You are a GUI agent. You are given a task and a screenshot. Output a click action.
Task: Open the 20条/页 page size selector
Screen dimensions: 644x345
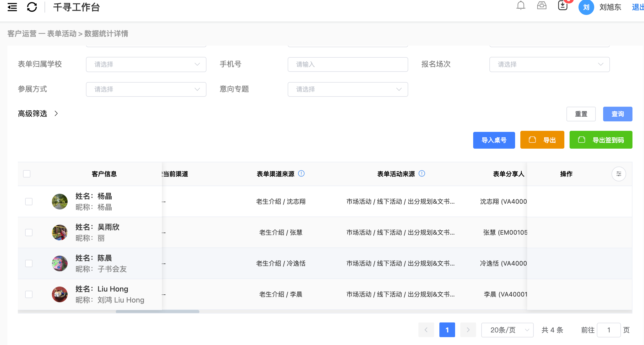[507, 330]
